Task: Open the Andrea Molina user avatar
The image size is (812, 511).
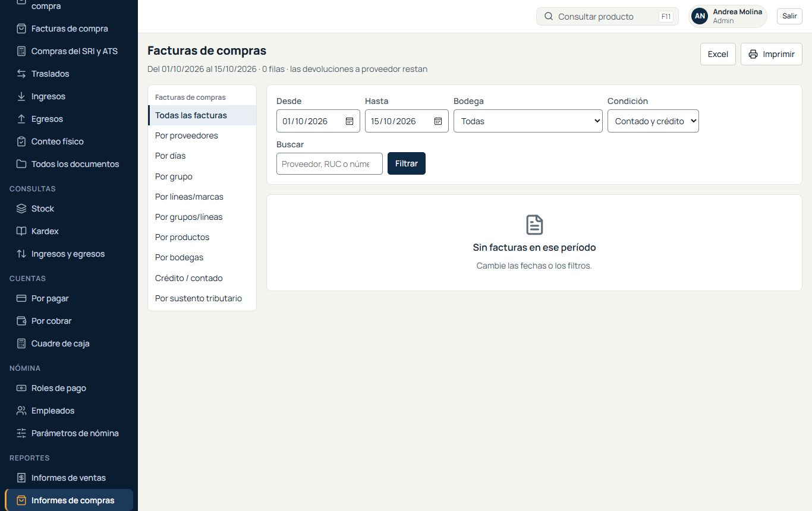Action: (x=700, y=16)
